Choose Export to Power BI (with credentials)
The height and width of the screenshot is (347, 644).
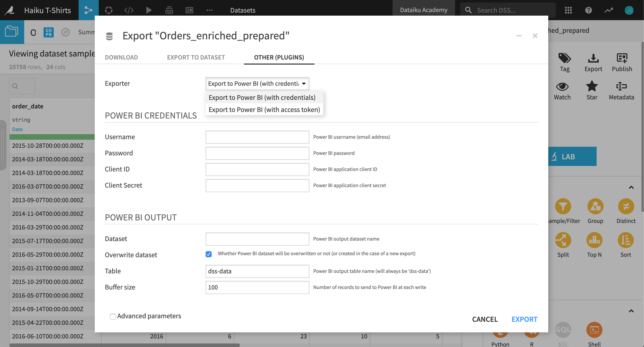tap(264, 97)
